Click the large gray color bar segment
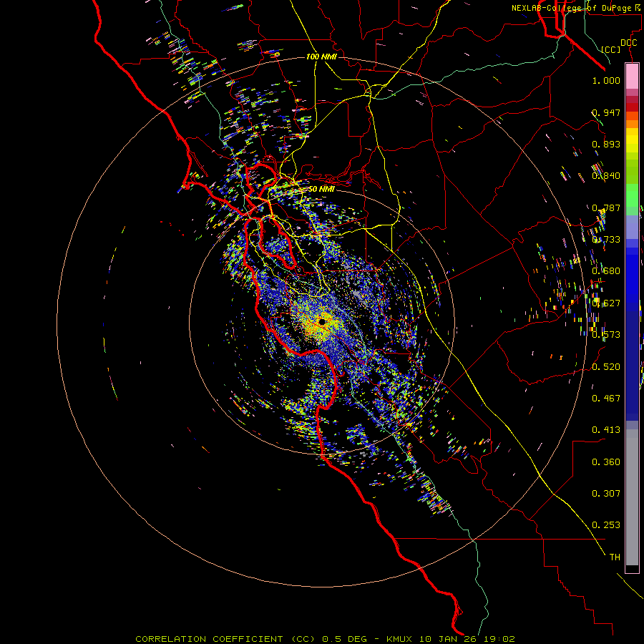Image resolution: width=644 pixels, height=644 pixels. coord(632,497)
